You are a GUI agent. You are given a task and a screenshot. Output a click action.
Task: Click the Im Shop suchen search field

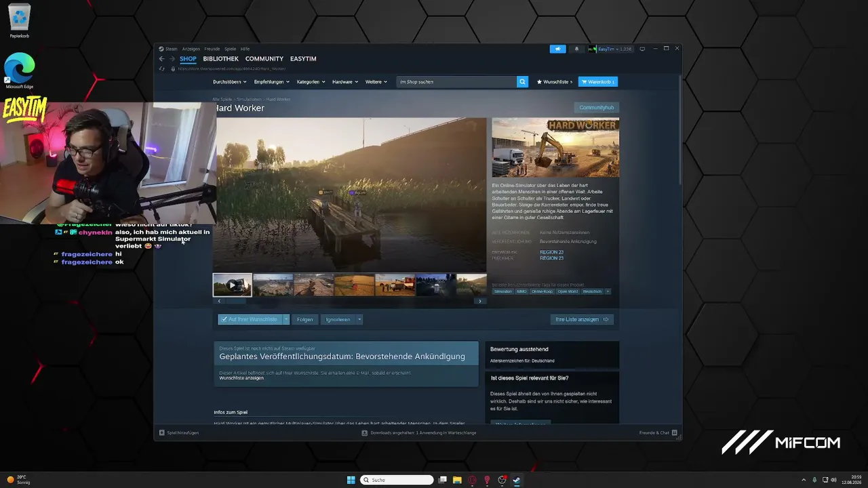pos(456,82)
